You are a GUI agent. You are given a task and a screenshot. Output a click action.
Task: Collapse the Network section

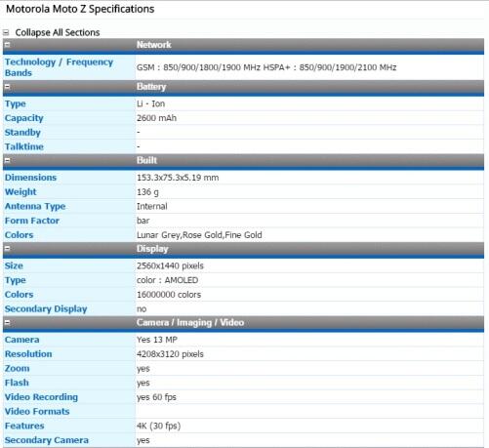point(7,45)
